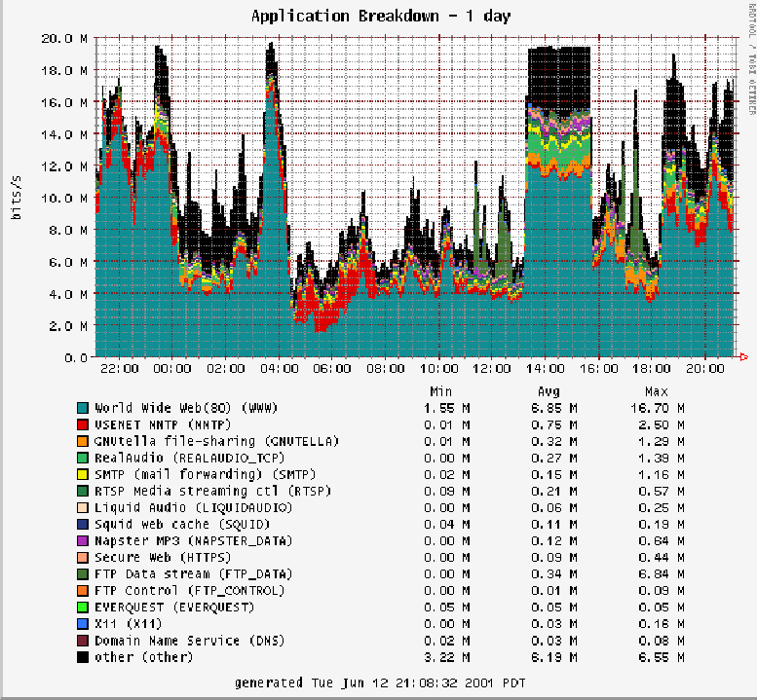This screenshot has height=700, width=757.
Task: Select the X11 blue legend swatch
Action: pos(85,624)
